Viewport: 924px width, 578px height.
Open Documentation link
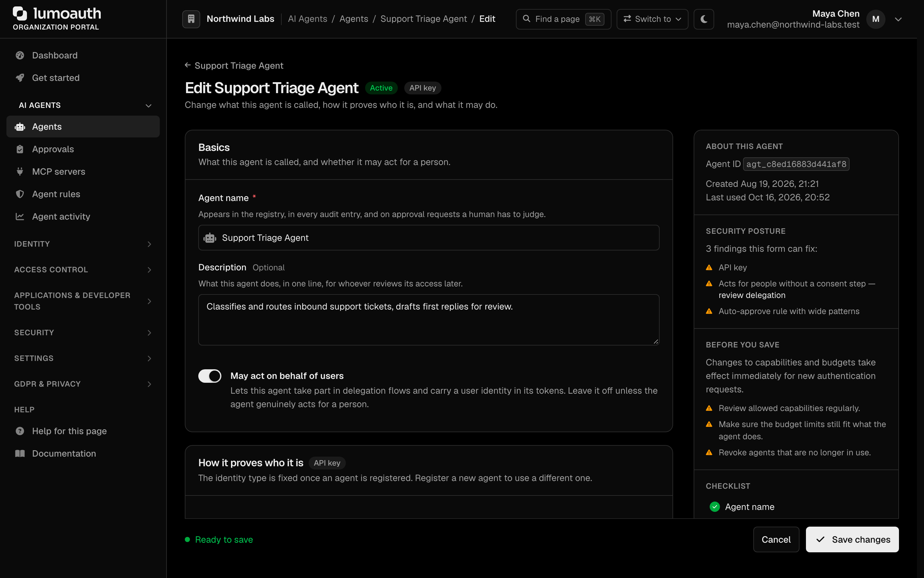(x=83, y=453)
